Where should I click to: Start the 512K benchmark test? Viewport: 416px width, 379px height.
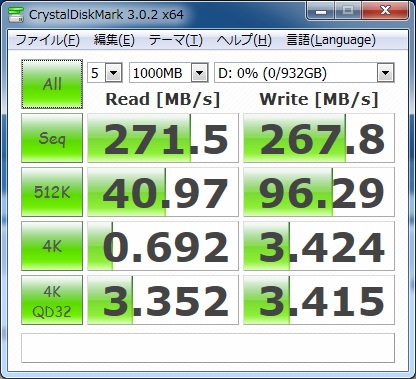[x=52, y=192]
